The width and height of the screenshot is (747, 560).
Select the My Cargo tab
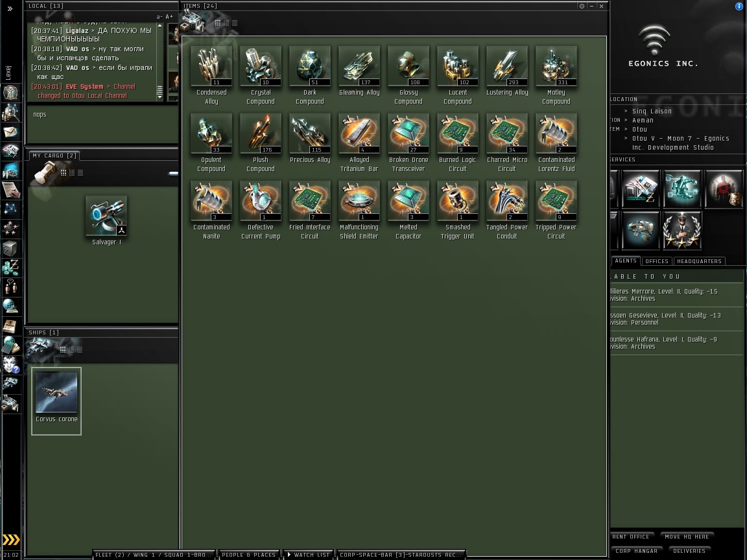[54, 156]
